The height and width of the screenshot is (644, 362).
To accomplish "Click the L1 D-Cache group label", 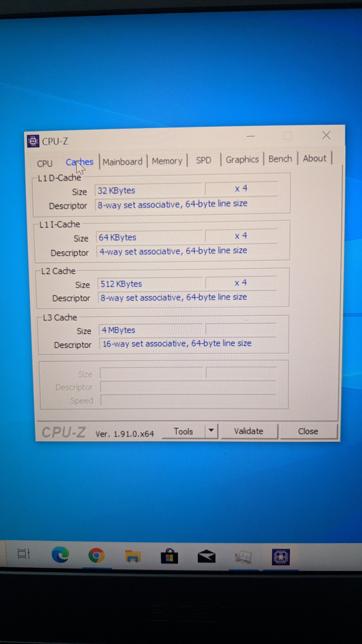I will coord(60,178).
